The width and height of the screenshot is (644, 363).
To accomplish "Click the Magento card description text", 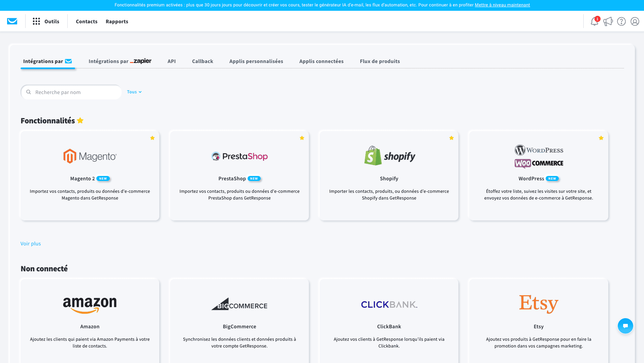I will tap(90, 194).
